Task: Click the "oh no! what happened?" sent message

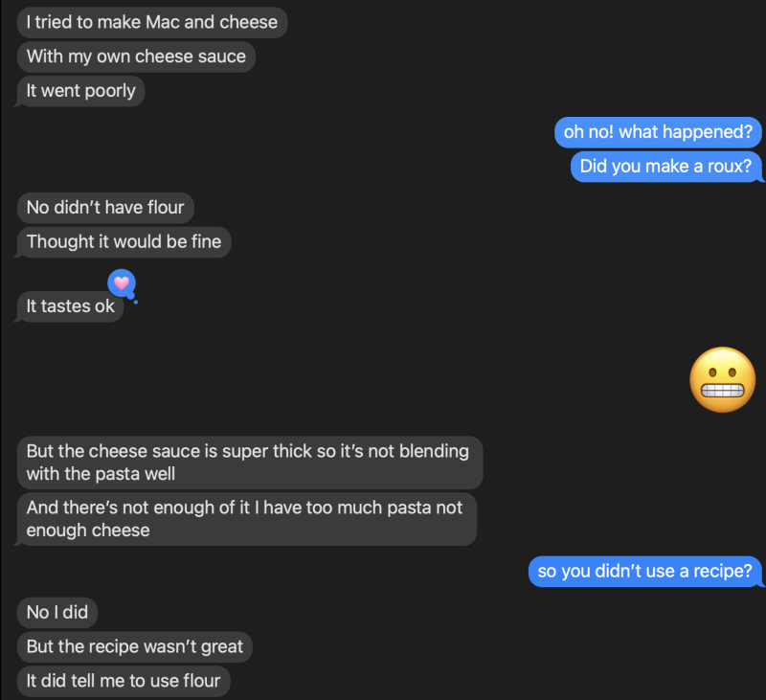Action: tap(658, 132)
